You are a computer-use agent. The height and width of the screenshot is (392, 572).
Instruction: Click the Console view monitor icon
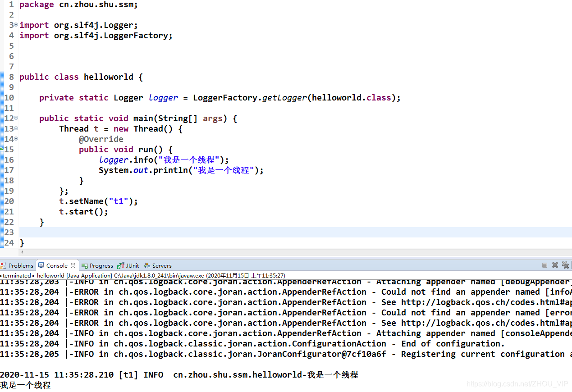point(41,265)
